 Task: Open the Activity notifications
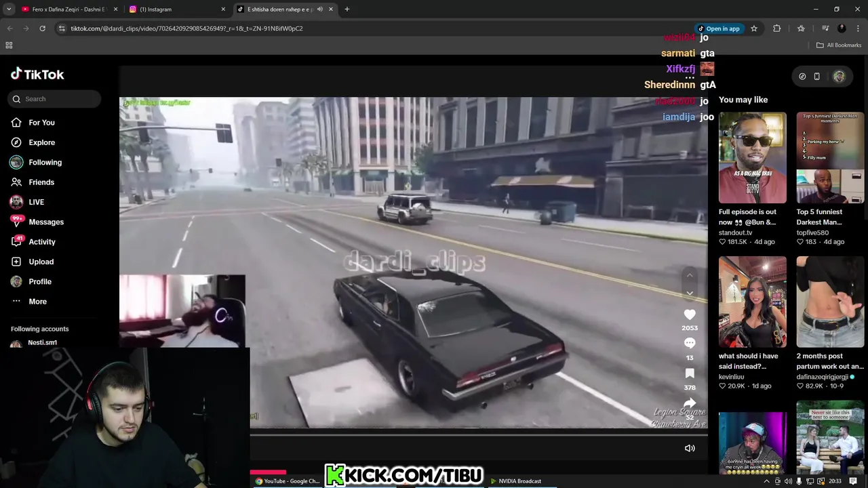point(33,242)
